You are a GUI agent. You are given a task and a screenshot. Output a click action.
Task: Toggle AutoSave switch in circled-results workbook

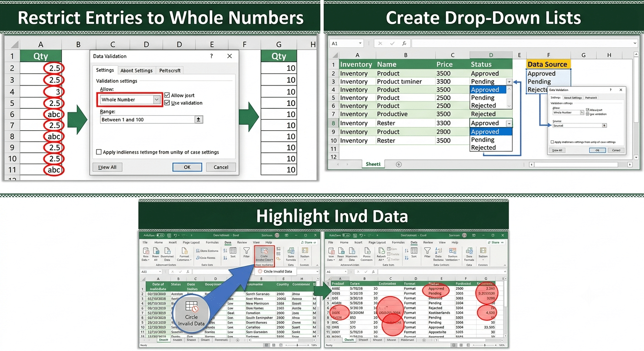(346, 235)
